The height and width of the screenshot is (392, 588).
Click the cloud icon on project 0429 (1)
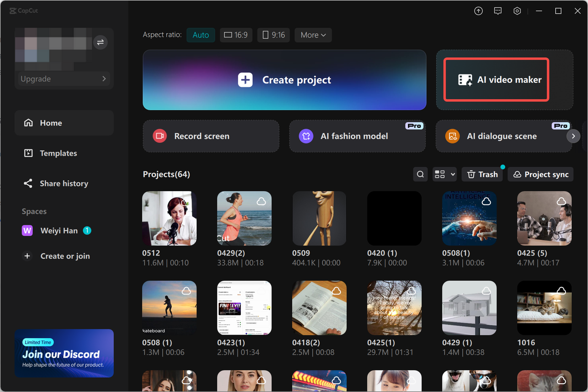click(x=486, y=291)
